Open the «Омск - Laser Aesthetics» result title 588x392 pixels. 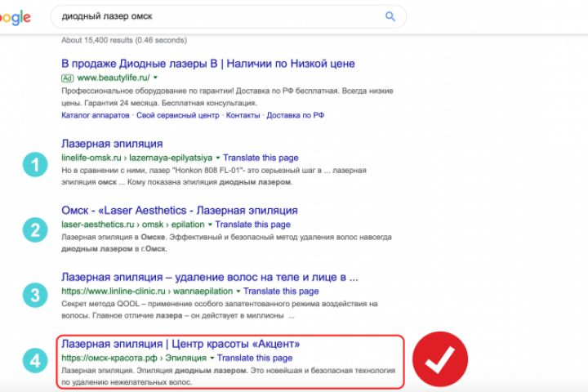[179, 211]
